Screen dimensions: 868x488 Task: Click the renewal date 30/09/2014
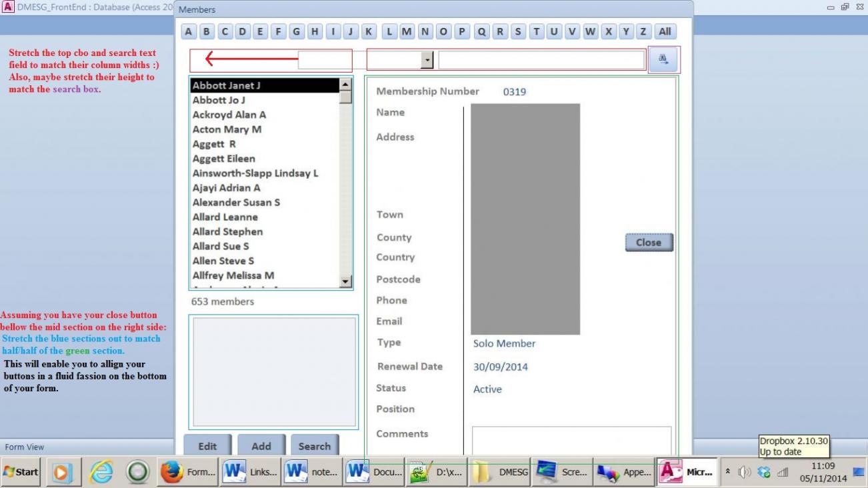(x=501, y=367)
